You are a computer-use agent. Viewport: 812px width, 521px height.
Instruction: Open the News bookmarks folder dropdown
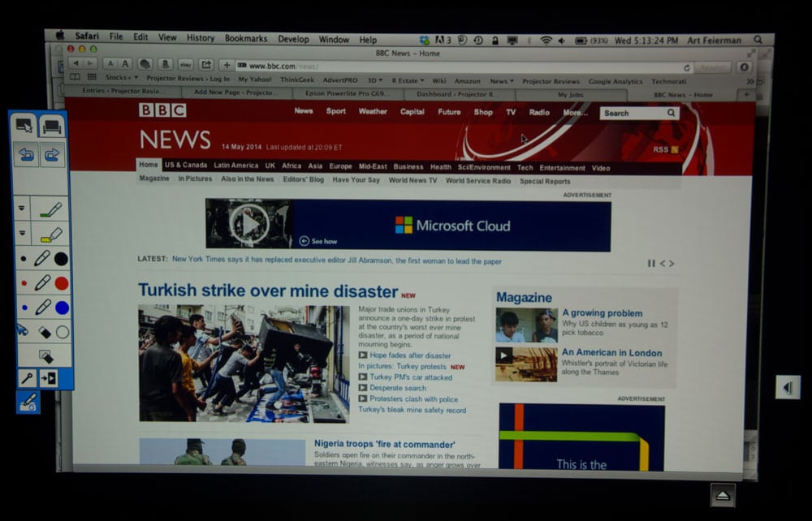(502, 81)
